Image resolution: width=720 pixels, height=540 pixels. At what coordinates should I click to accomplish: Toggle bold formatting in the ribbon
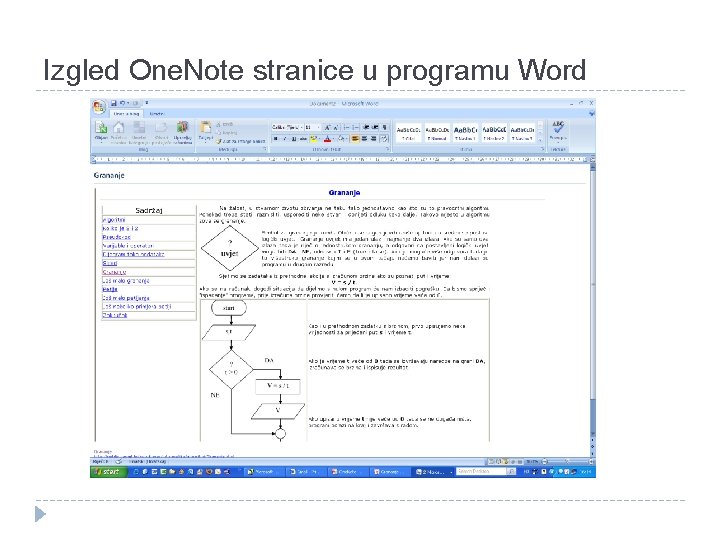coord(276,139)
